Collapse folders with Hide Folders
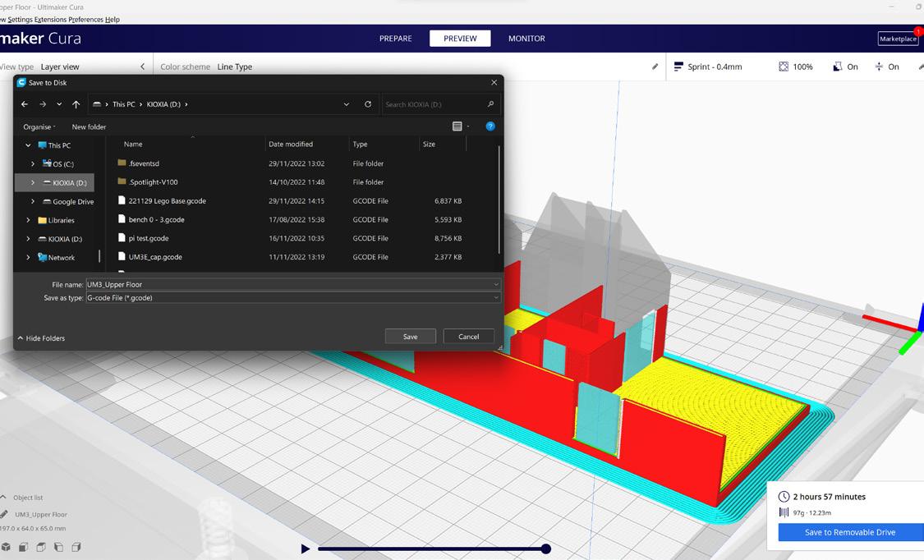 click(x=41, y=338)
